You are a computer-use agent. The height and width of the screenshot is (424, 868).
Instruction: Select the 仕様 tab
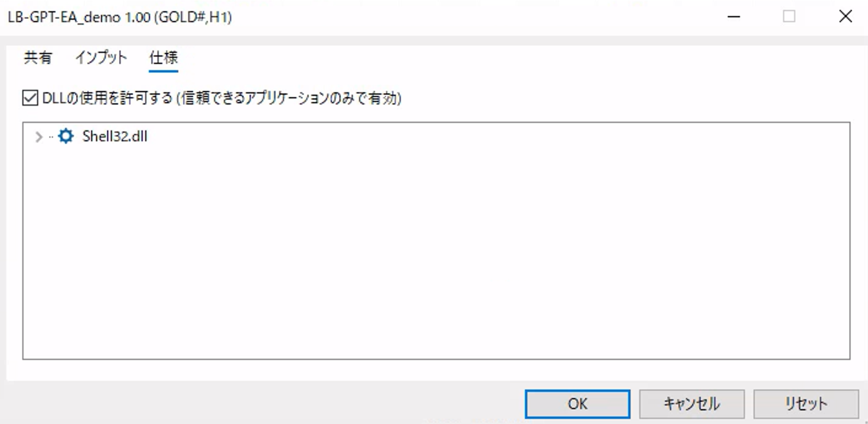point(164,58)
